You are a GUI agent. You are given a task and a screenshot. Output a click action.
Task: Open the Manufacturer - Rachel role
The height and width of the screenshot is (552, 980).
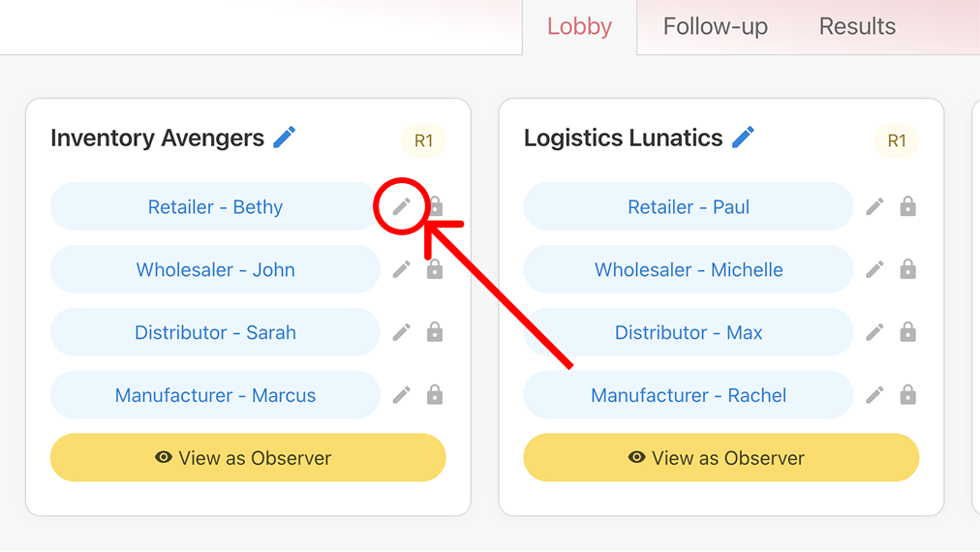689,395
